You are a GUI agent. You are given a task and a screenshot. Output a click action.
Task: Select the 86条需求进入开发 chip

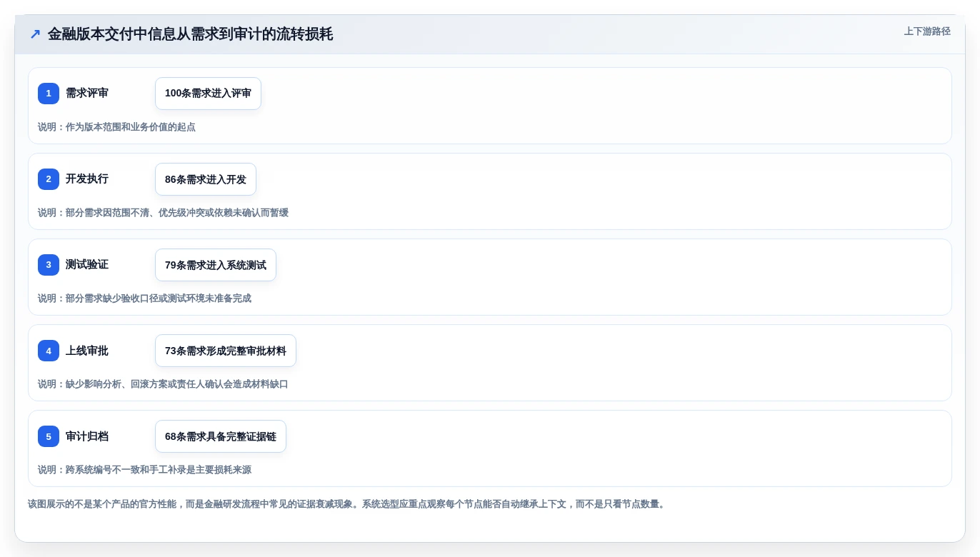[206, 179]
